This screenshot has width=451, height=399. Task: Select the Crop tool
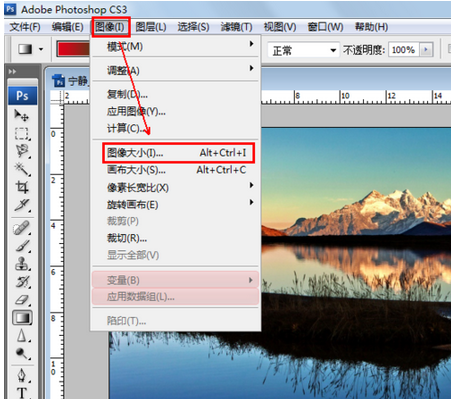pyautogui.click(x=22, y=187)
